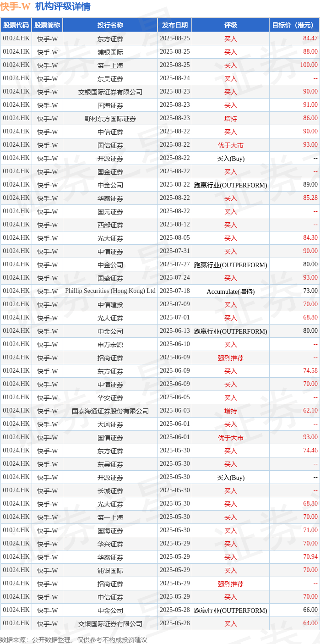
Task: Click the date 2025-08-24
Action: coord(174,78)
